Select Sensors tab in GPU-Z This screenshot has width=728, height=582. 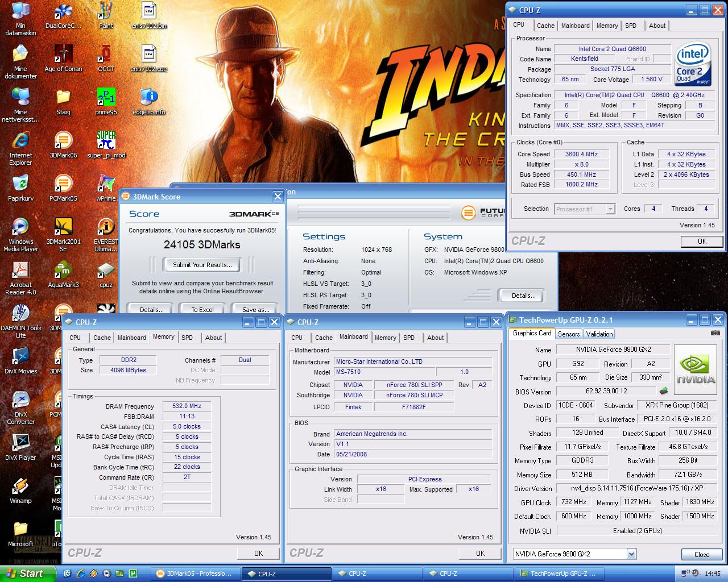tap(569, 334)
